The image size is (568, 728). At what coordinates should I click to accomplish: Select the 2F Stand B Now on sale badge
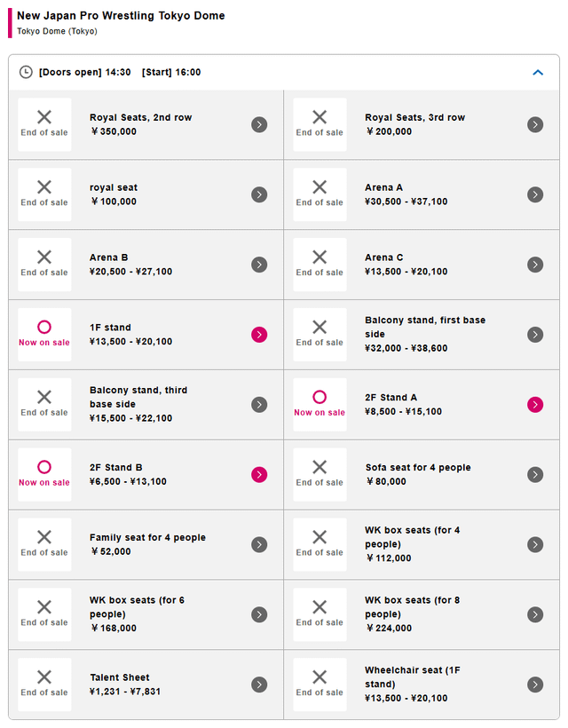44,475
